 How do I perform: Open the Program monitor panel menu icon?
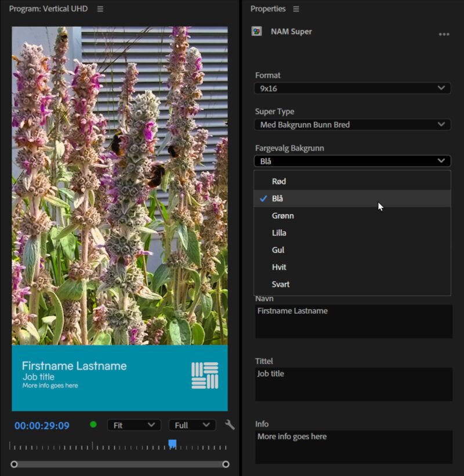(100, 9)
